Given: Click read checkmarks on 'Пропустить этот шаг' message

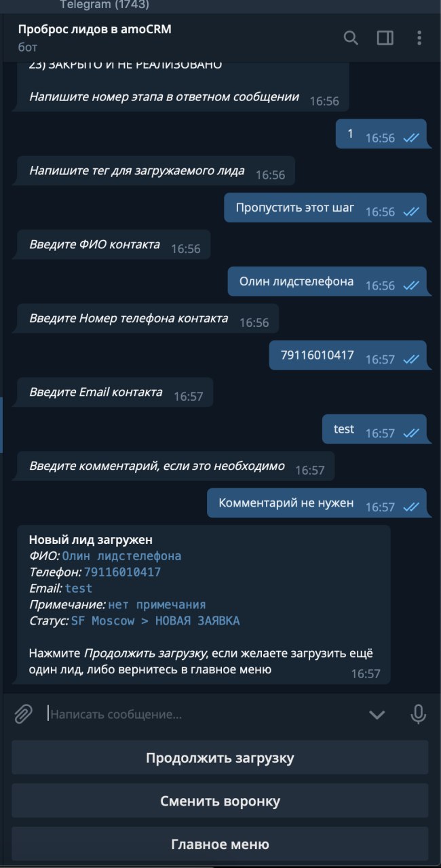Looking at the screenshot, I should click(411, 212).
